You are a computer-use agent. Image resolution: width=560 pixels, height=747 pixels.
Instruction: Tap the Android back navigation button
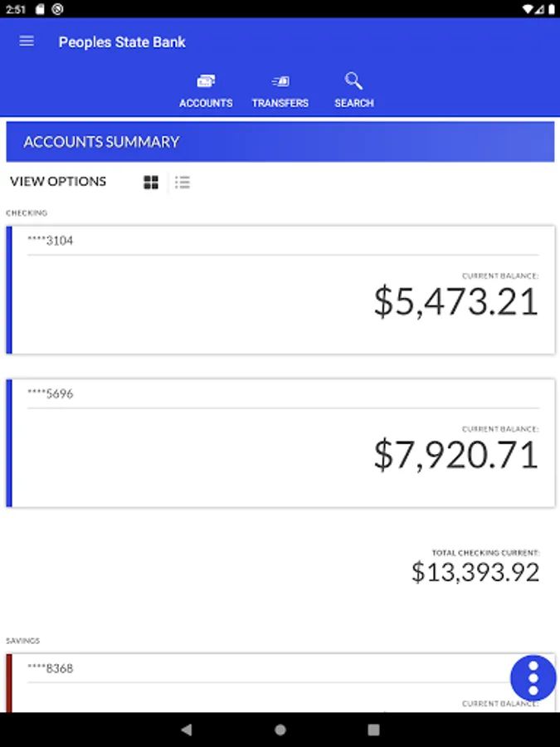tap(187, 730)
